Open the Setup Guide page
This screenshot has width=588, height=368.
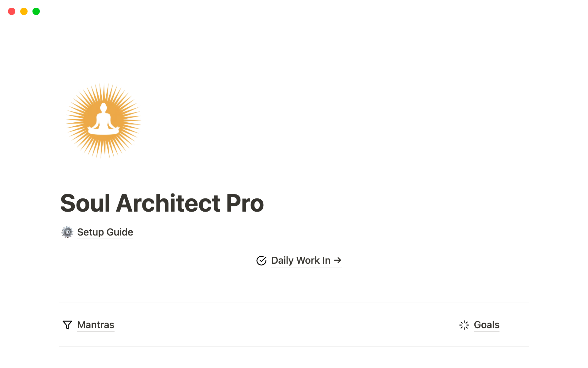pyautogui.click(x=105, y=232)
